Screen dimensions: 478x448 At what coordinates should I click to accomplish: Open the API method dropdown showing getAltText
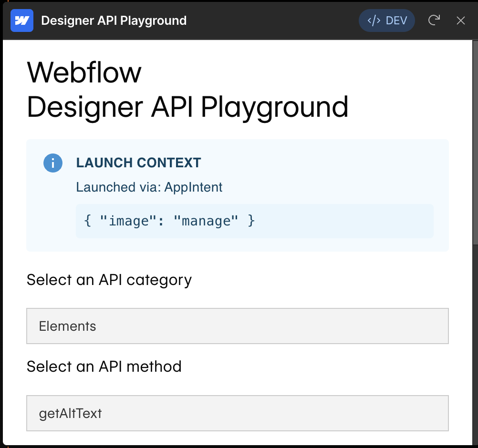coord(238,413)
